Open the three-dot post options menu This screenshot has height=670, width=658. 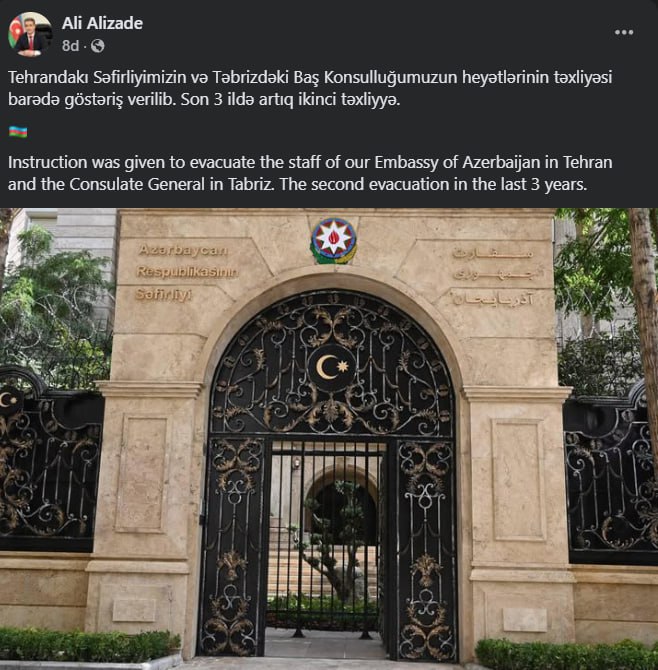(624, 32)
